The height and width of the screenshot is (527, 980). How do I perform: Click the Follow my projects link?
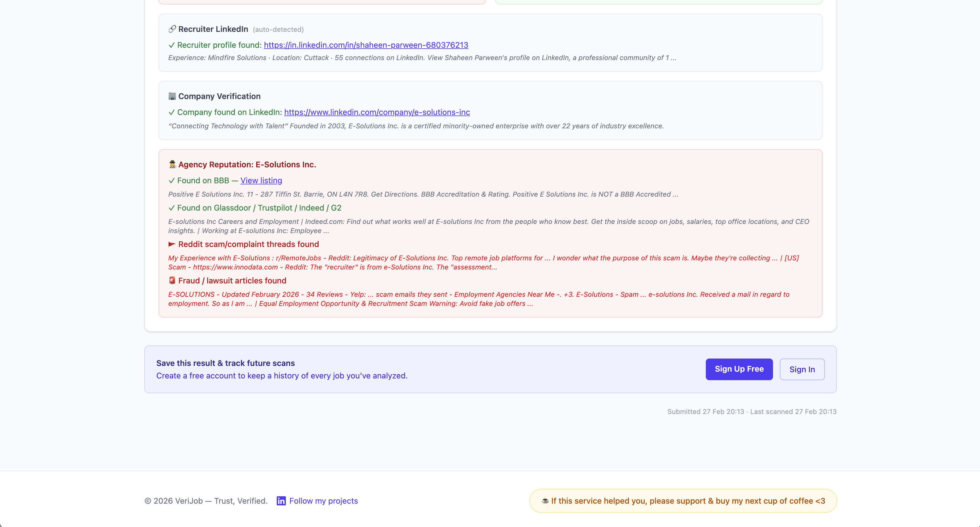click(x=323, y=501)
